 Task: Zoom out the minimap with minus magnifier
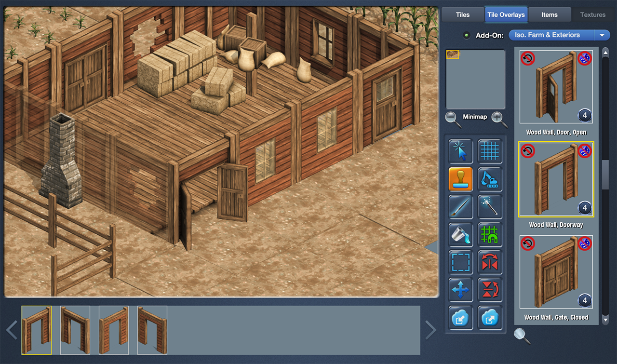coord(453,119)
